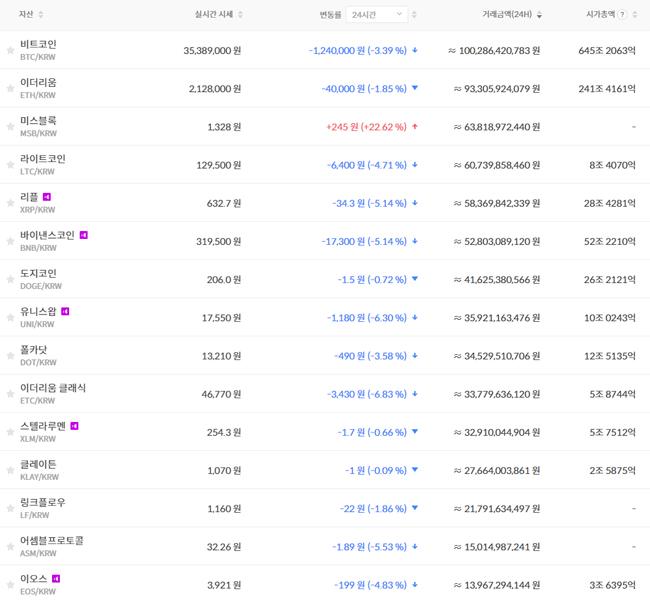Click the 시가총액 column header
The height and width of the screenshot is (601, 650).
[600, 14]
